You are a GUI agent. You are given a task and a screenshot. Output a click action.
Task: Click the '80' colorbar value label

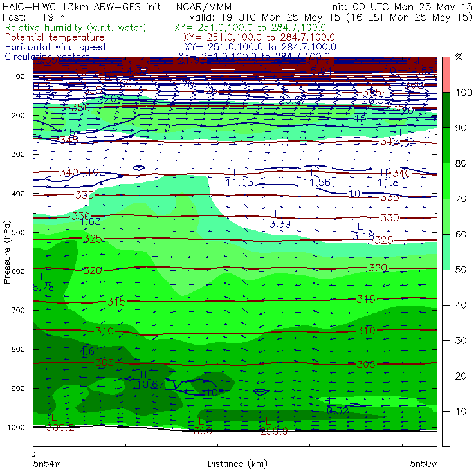(461, 163)
